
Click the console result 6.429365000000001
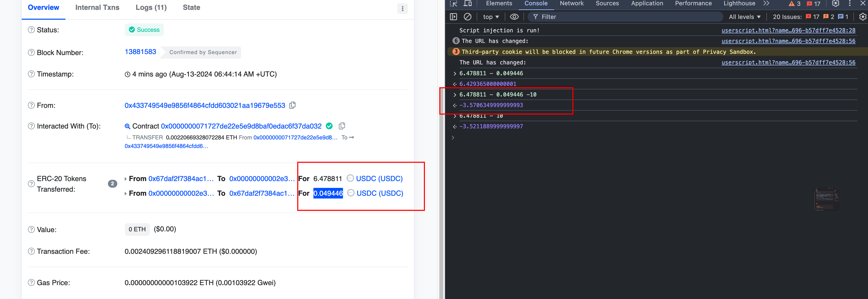(488, 84)
